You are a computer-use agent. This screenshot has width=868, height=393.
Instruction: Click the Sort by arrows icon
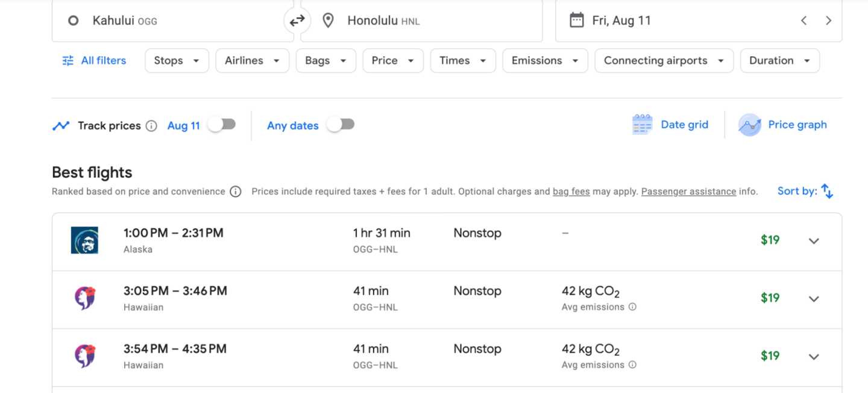pyautogui.click(x=827, y=191)
